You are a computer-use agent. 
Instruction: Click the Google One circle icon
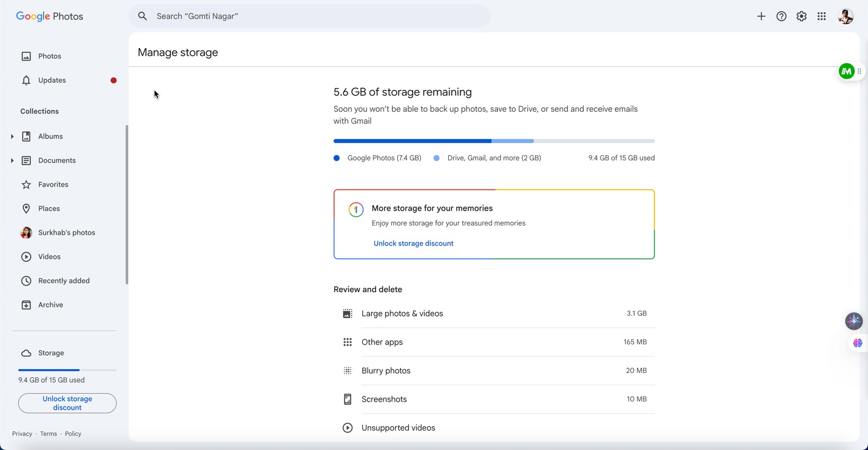(356, 209)
